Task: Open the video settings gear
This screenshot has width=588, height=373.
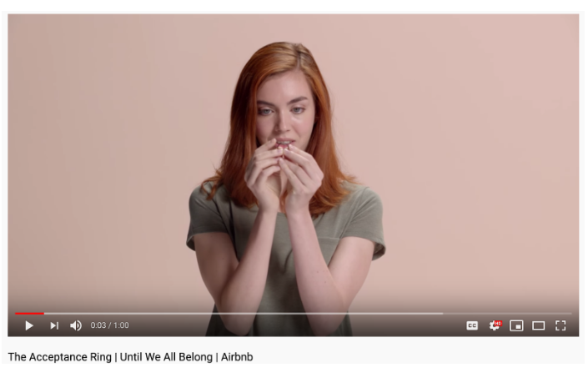Action: point(495,325)
